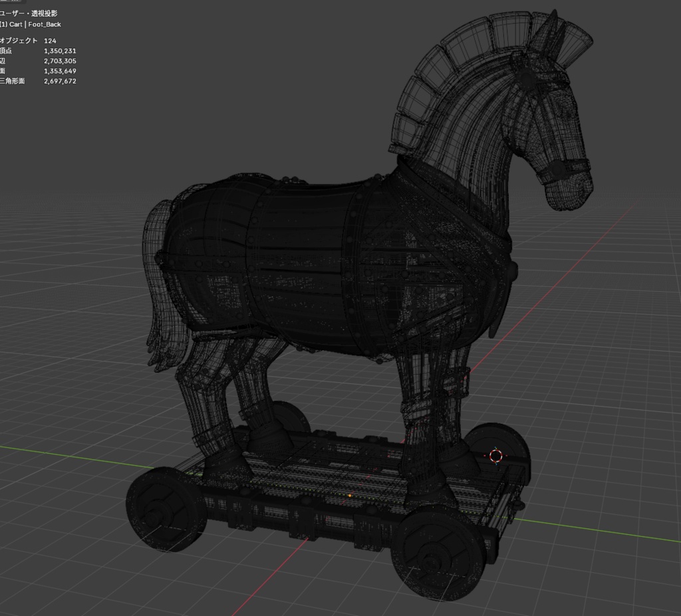The image size is (681, 616).
Task: Click the 頂点 1,350,231 vertex count row
Action: coord(38,51)
